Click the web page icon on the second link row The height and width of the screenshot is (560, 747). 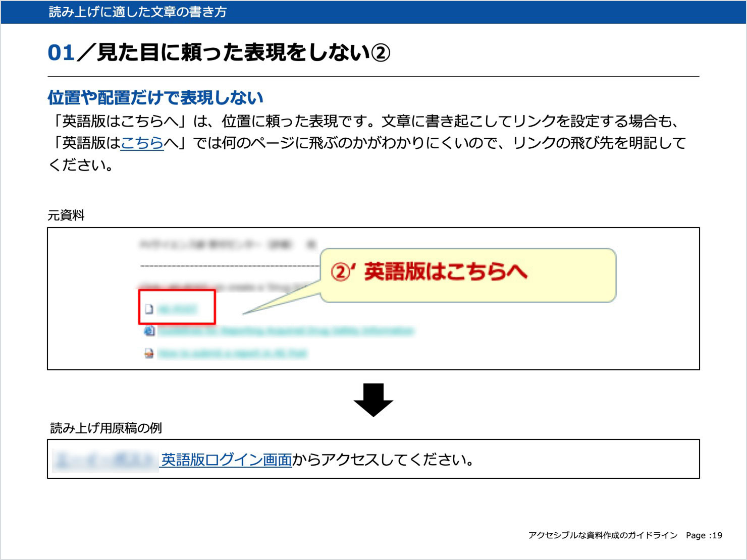pos(149,331)
